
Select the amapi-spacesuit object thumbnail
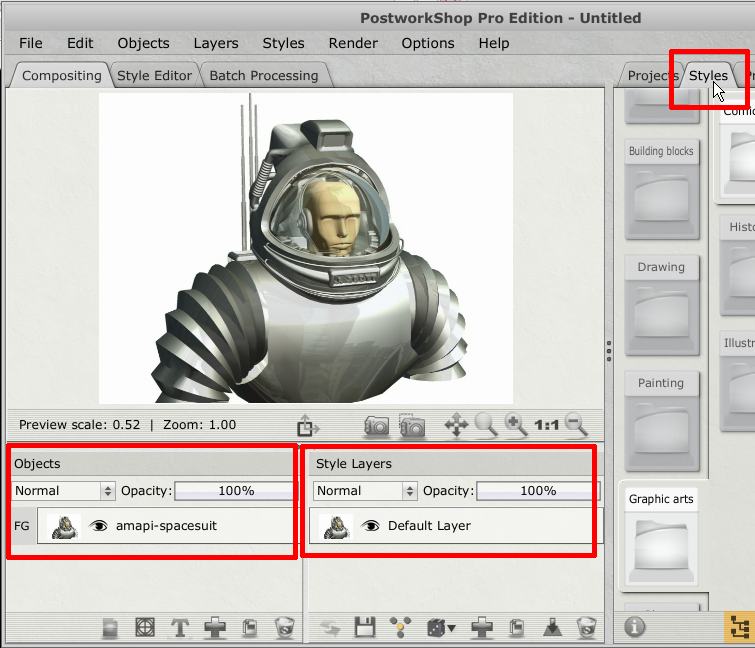click(65, 526)
